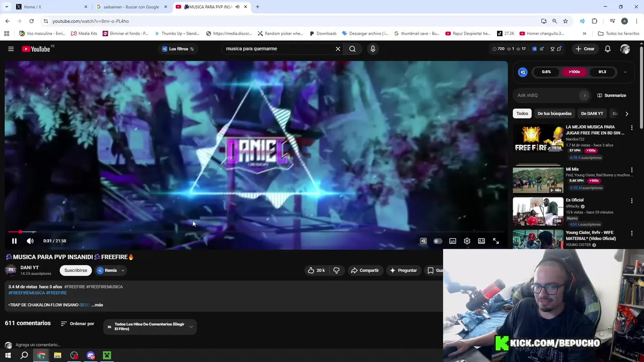Switch to saibaiman Google search tab
644x362 pixels.
pyautogui.click(x=131, y=7)
